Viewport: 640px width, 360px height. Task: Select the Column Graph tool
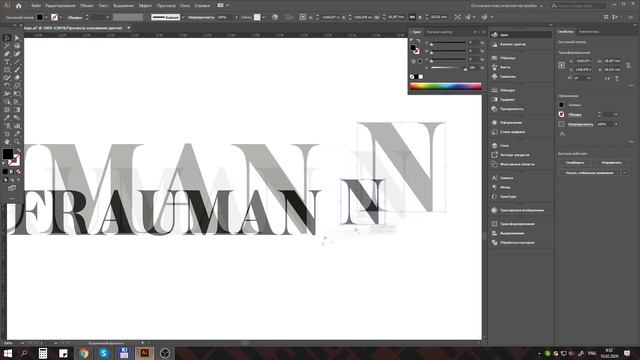point(17,126)
